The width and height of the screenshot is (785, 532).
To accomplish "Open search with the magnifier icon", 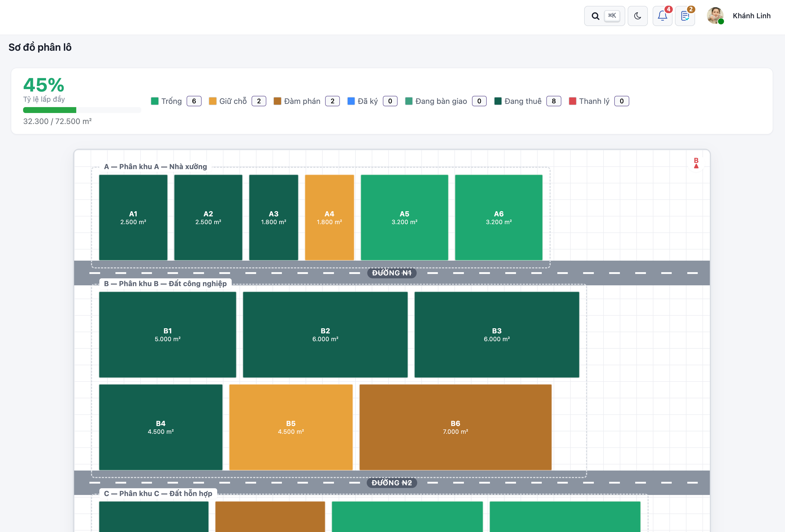I will [595, 16].
